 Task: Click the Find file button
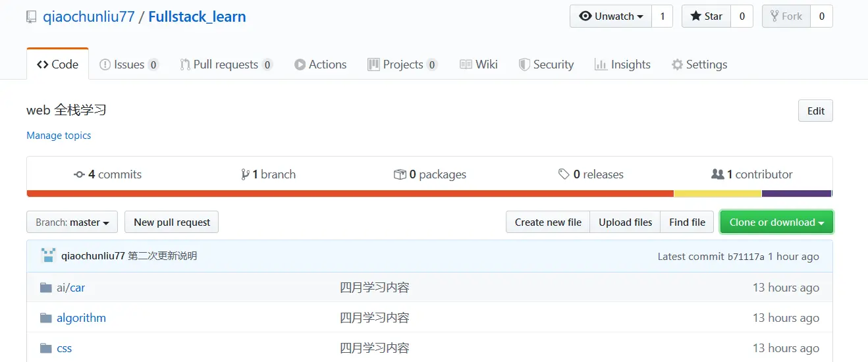click(x=687, y=222)
